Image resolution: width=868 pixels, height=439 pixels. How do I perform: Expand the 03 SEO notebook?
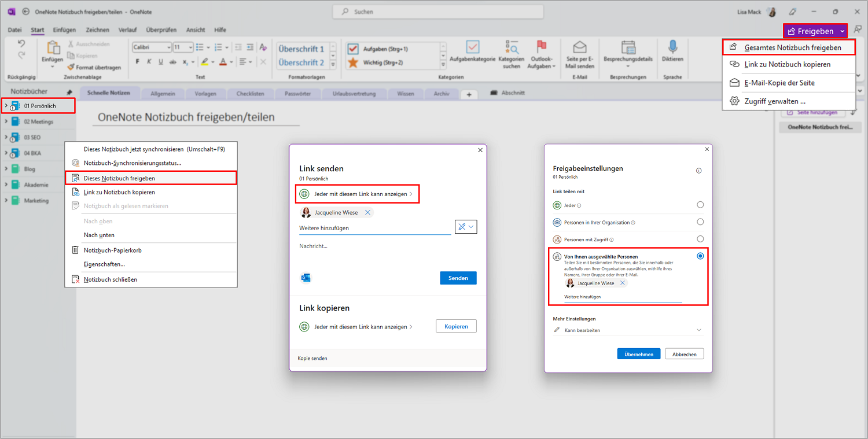(6, 137)
